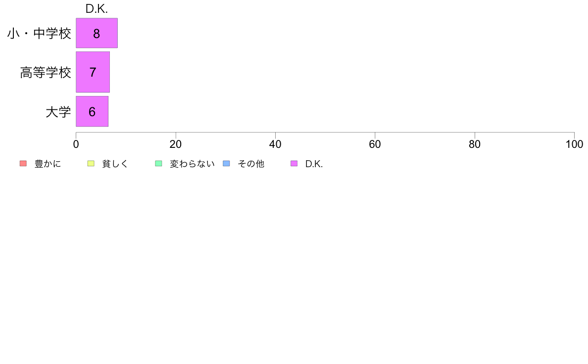Click the 小・中学校 row label
588x364 pixels.
pos(40,33)
